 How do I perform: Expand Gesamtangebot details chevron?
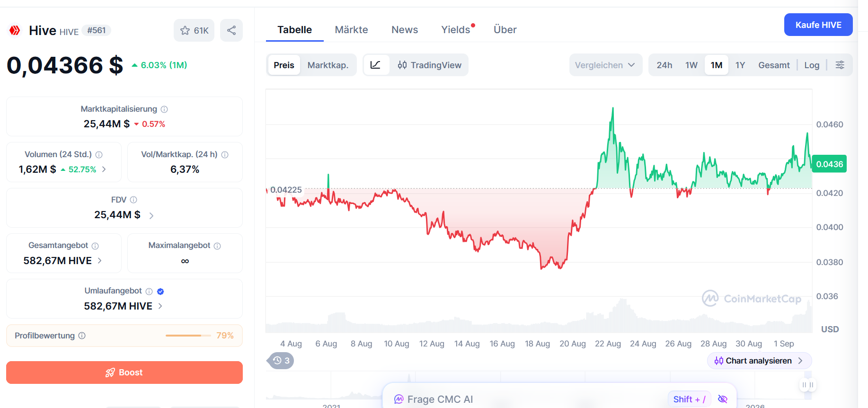click(100, 260)
